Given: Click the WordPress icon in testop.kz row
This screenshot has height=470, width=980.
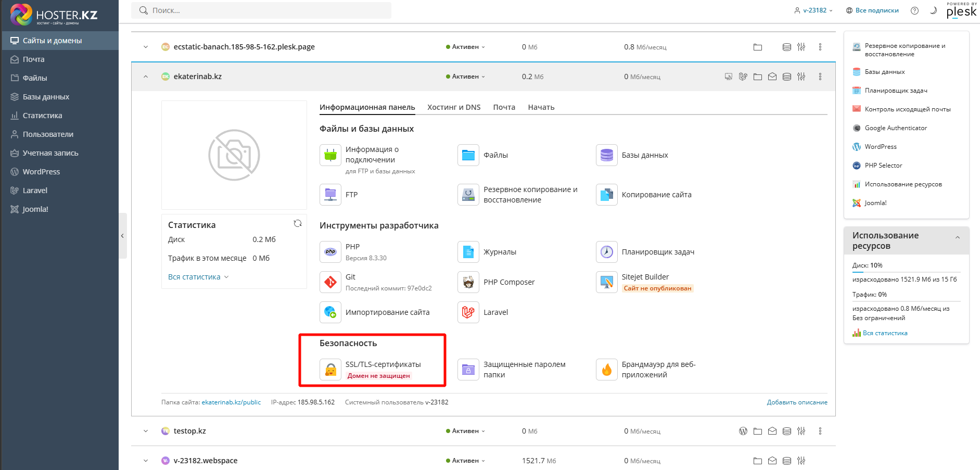Looking at the screenshot, I should (x=743, y=431).
